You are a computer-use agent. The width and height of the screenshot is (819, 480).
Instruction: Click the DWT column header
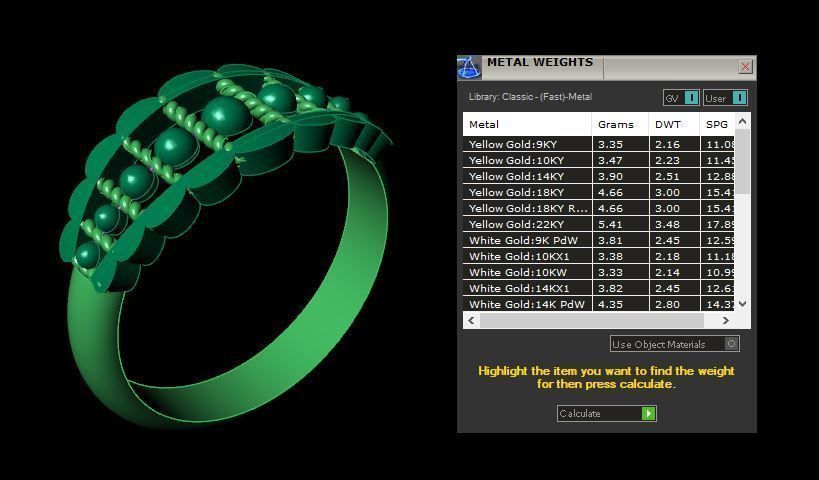click(674, 124)
